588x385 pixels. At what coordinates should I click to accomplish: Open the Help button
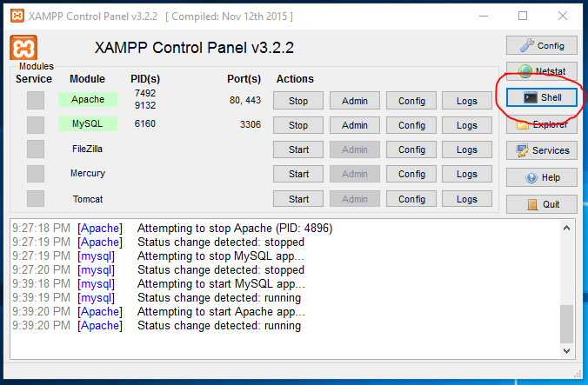coord(542,177)
